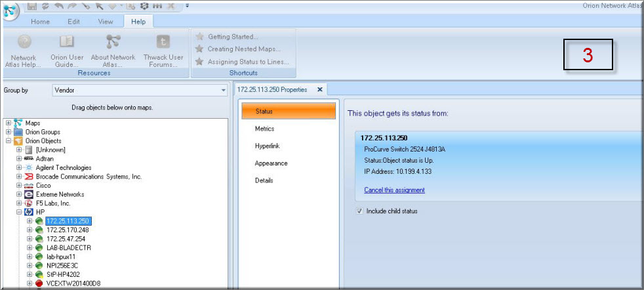Screen dimensions: 644x290
Task: Open the Metrics properties section
Action: (264, 129)
